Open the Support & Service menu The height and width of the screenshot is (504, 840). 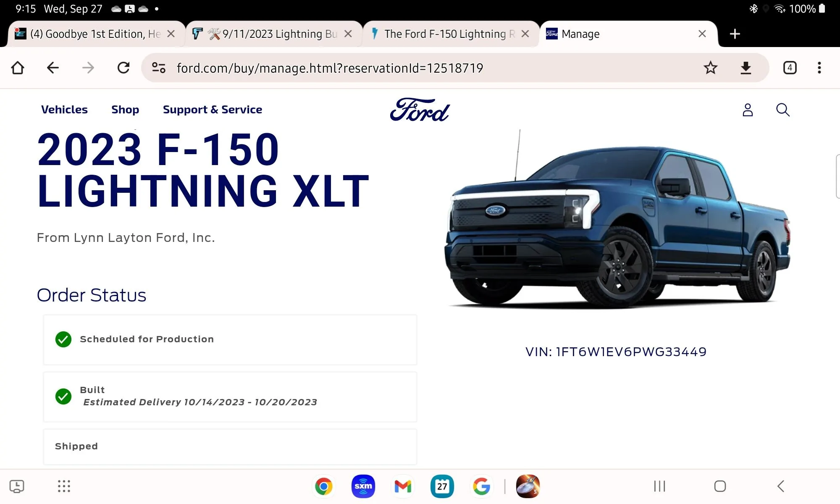[x=213, y=110]
